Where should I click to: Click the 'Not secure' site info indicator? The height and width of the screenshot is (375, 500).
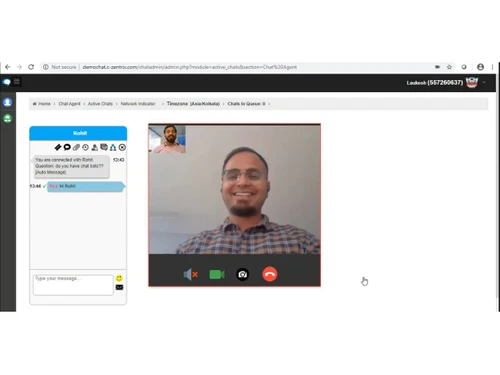tap(60, 67)
